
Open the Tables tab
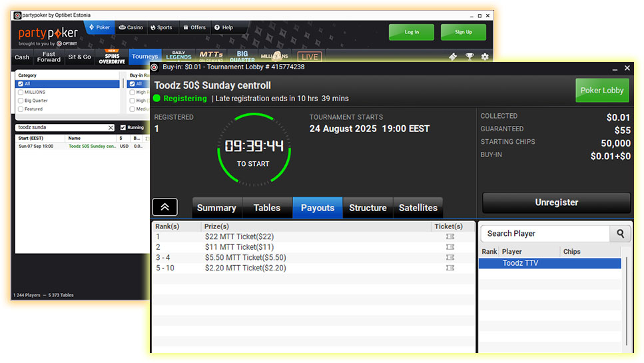[267, 208]
